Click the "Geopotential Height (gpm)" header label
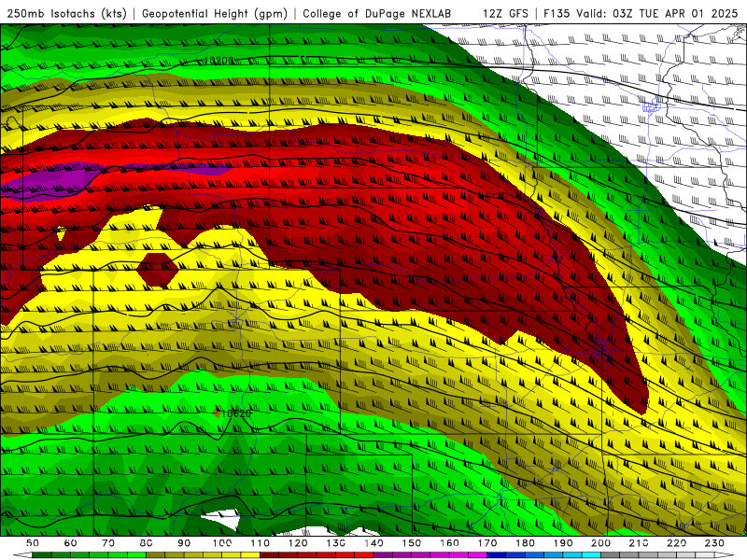The image size is (747, 560). click(215, 14)
